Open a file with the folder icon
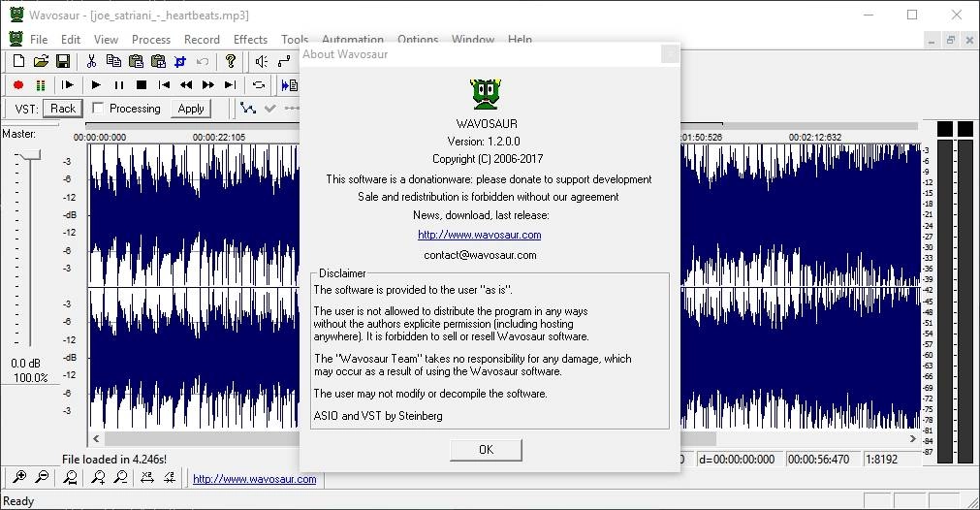 pos(41,61)
